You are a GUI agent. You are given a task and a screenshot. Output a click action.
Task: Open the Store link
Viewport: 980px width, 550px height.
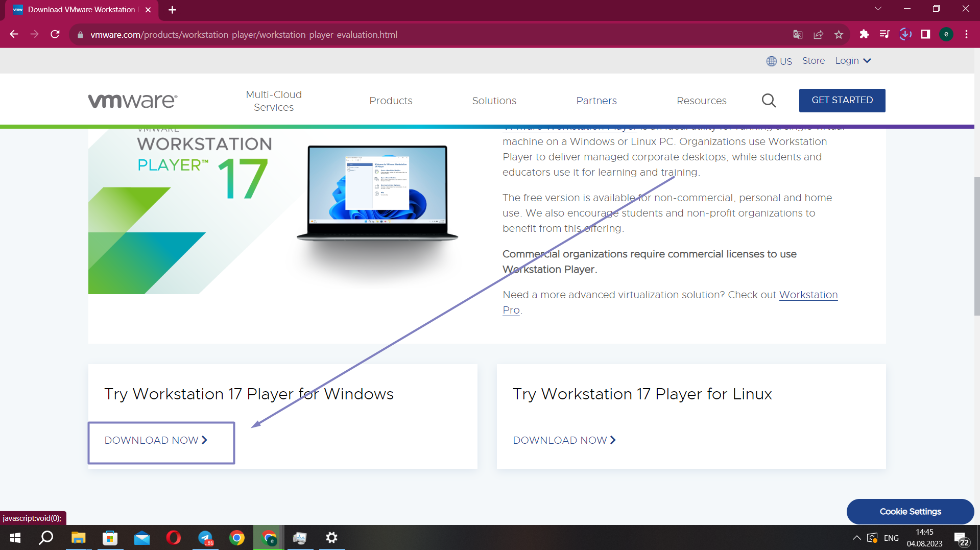pos(813,61)
